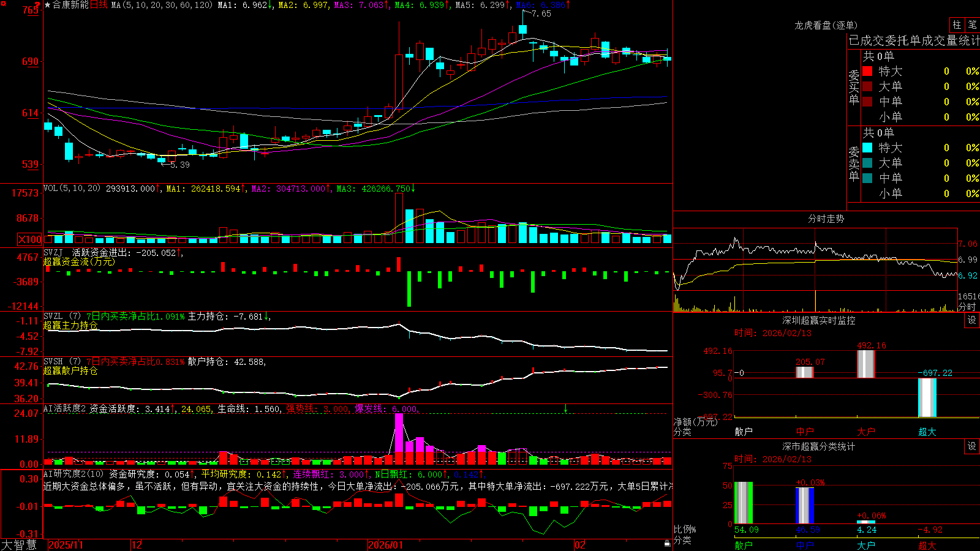Click the 大智慧 logo label
This screenshot has width=980, height=551.
tap(19, 545)
